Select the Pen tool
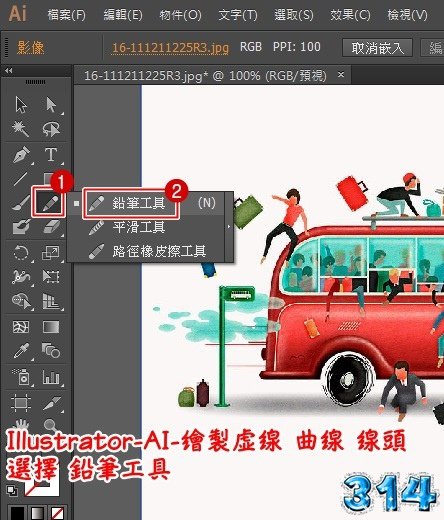Viewport: 444px width, 520px height. coord(22,154)
